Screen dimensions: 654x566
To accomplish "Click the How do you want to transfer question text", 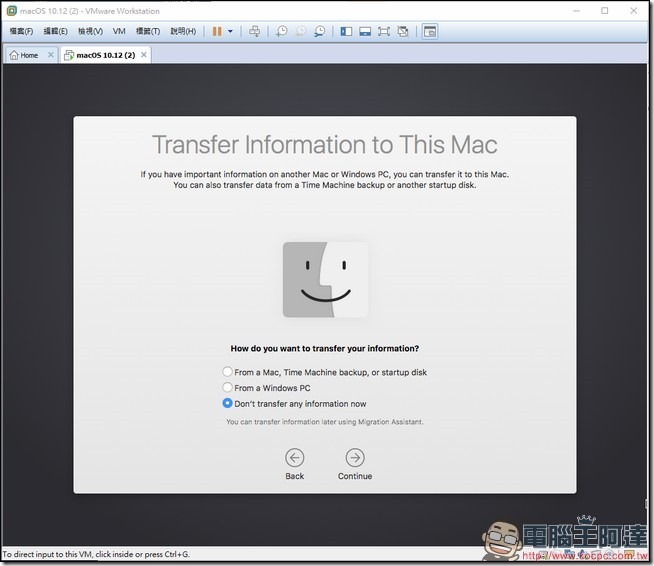I will pyautogui.click(x=325, y=348).
